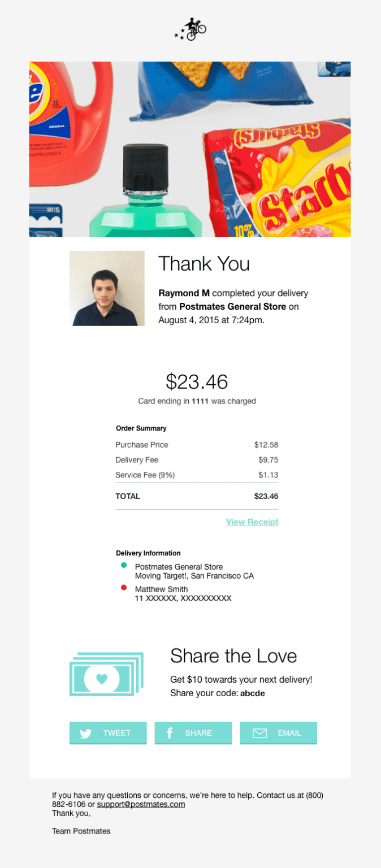This screenshot has width=381, height=868.
Task: Click the teal money-with-heart illustration icon
Action: (106, 673)
